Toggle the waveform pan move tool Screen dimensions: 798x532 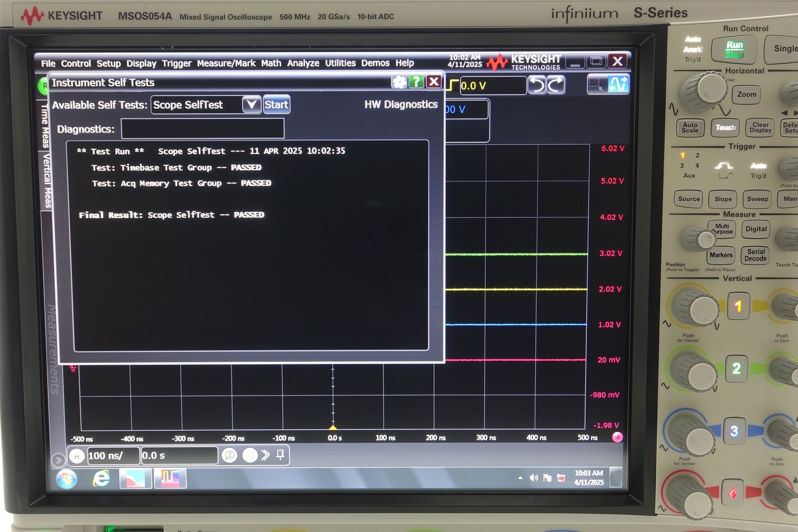tap(618, 84)
